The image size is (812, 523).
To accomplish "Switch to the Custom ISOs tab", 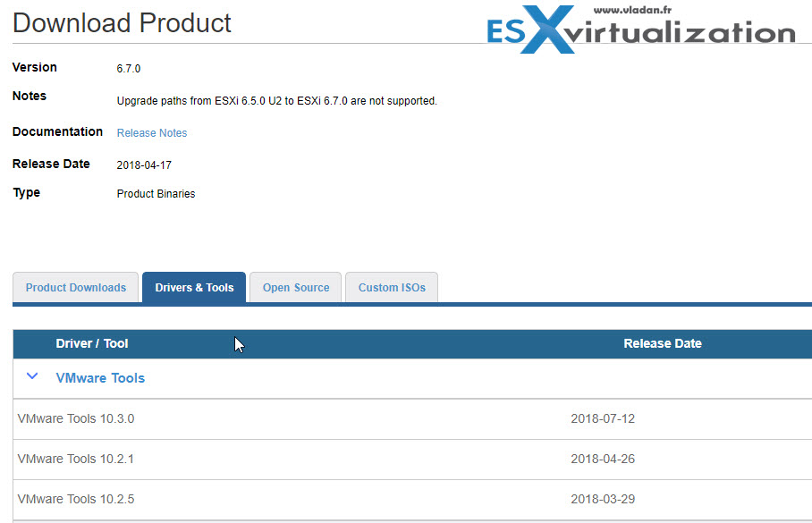I will [x=392, y=287].
